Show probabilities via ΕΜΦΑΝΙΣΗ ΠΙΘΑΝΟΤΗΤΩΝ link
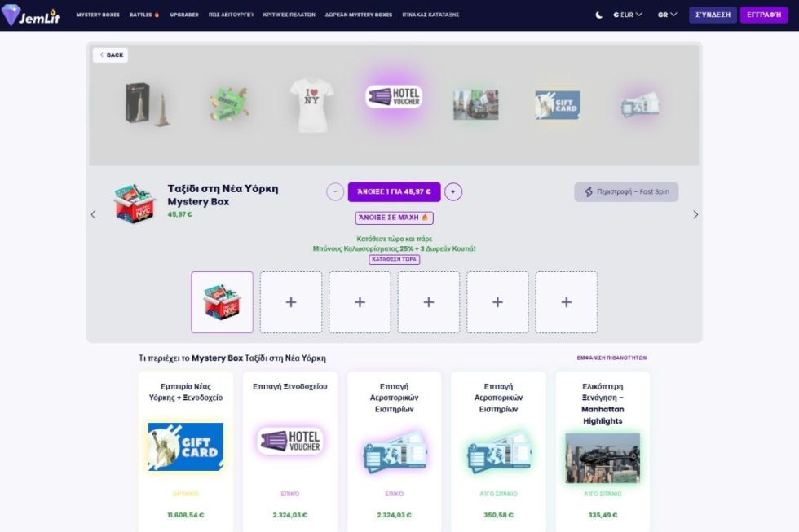Screen dimensions: 799x532 (611, 358)
